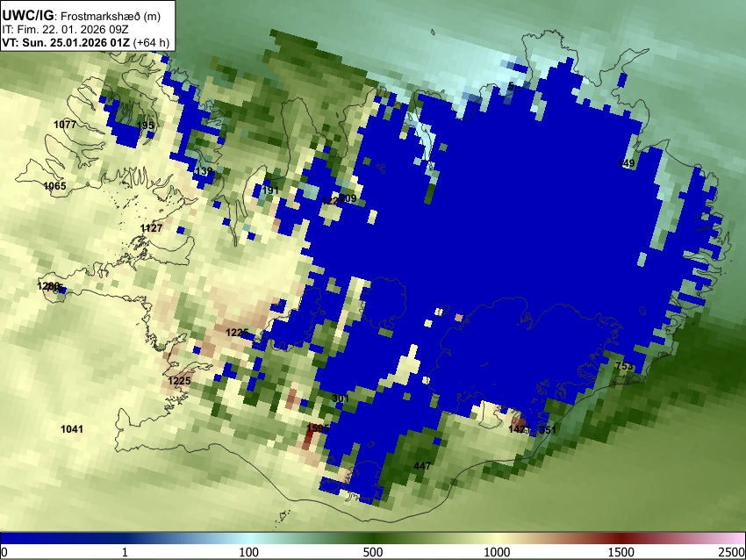Click the colour scale label '2500'

(x=732, y=552)
